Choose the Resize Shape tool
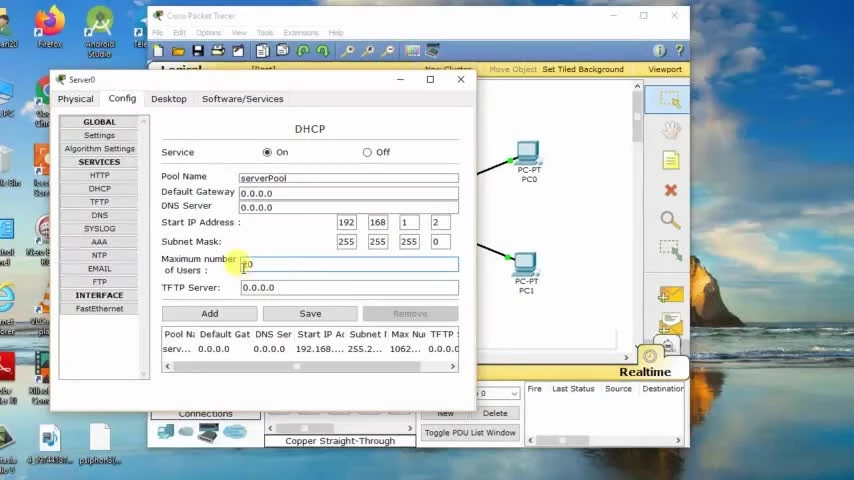The width and height of the screenshot is (854, 480). (x=670, y=250)
